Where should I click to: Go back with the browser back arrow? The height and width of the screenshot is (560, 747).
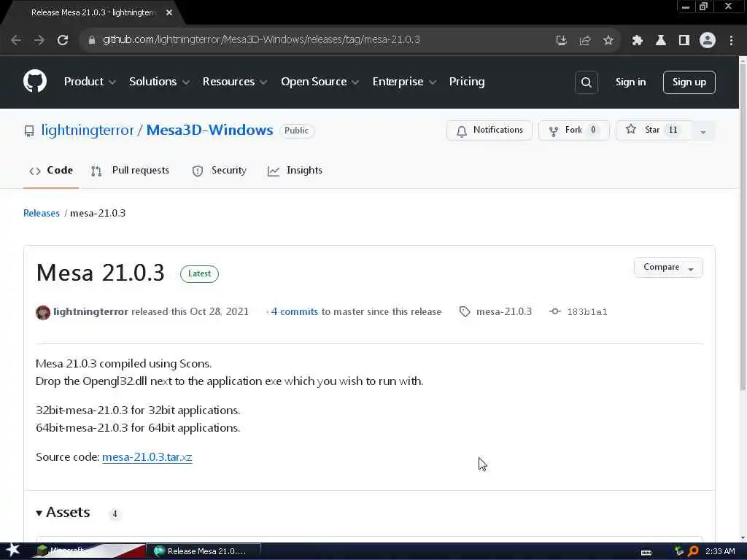pos(16,41)
